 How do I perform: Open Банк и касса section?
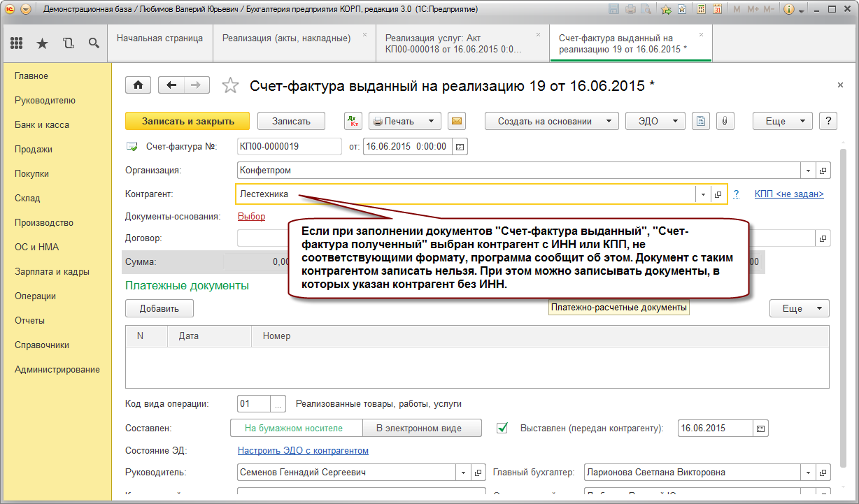[42, 125]
